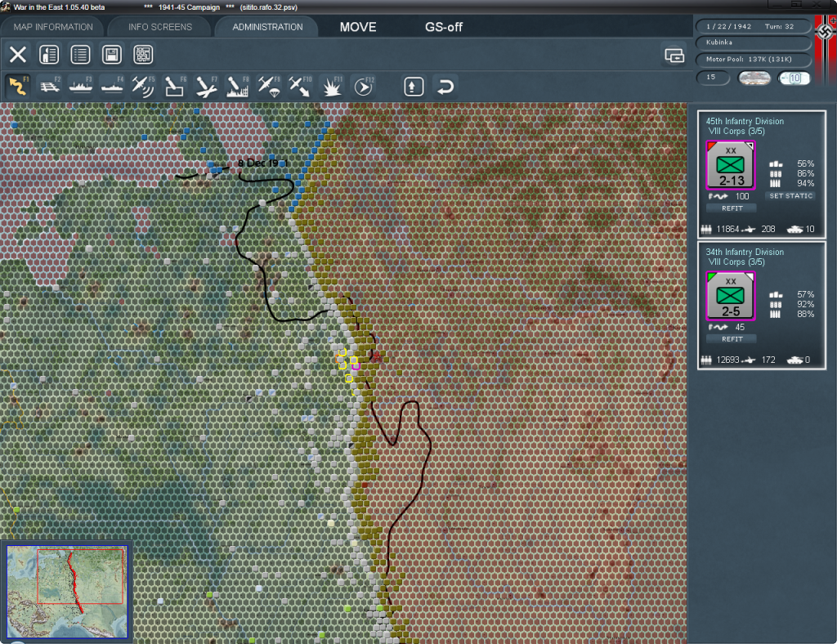Activate the F9 Air Transport parachute mode
The image size is (837, 644).
268,87
